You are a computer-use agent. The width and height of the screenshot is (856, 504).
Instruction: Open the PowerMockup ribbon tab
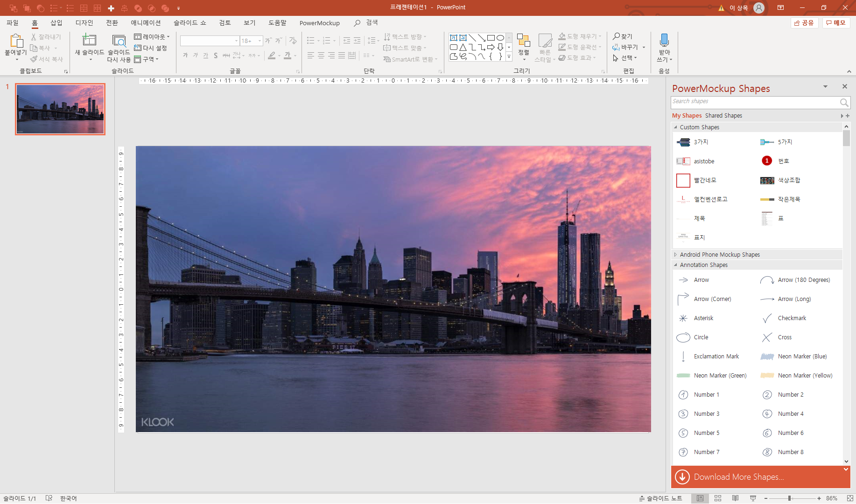coord(319,23)
